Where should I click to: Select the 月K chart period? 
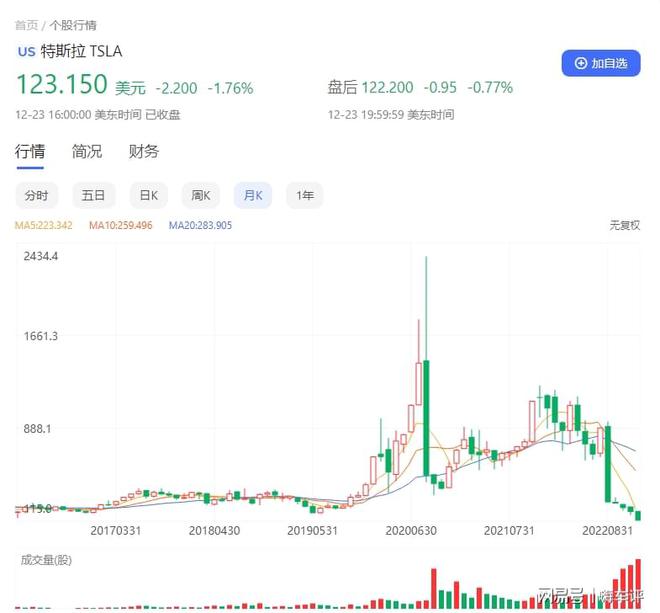pyautogui.click(x=253, y=195)
